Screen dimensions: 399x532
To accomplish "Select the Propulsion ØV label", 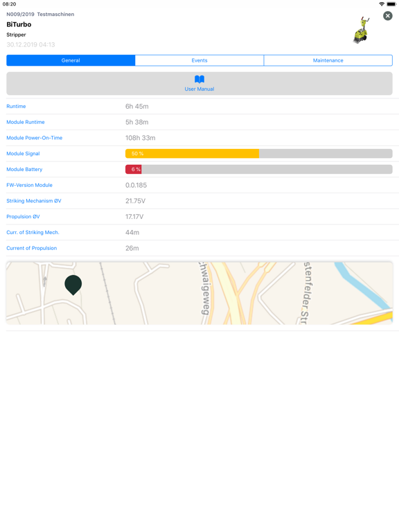I will click(x=23, y=216).
